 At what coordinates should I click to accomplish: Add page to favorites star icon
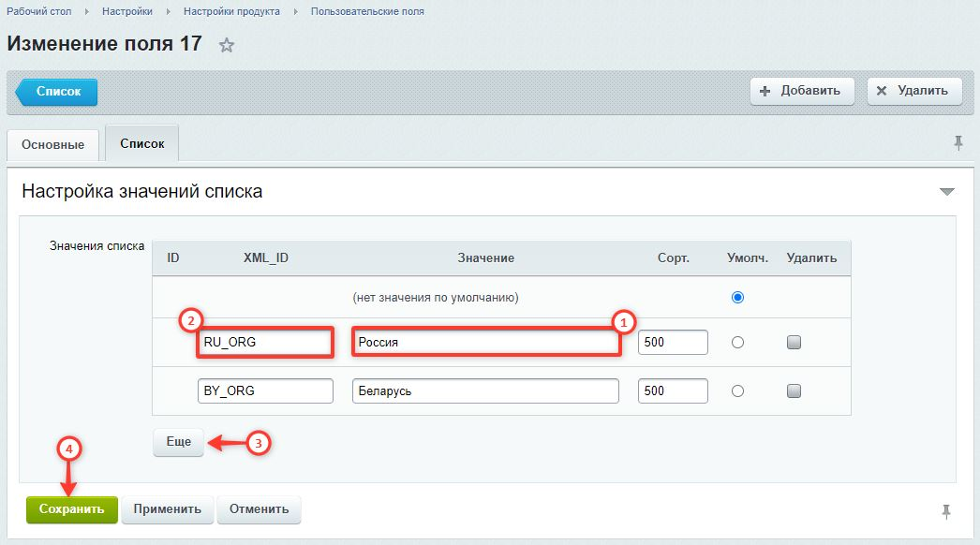pyautogui.click(x=226, y=45)
